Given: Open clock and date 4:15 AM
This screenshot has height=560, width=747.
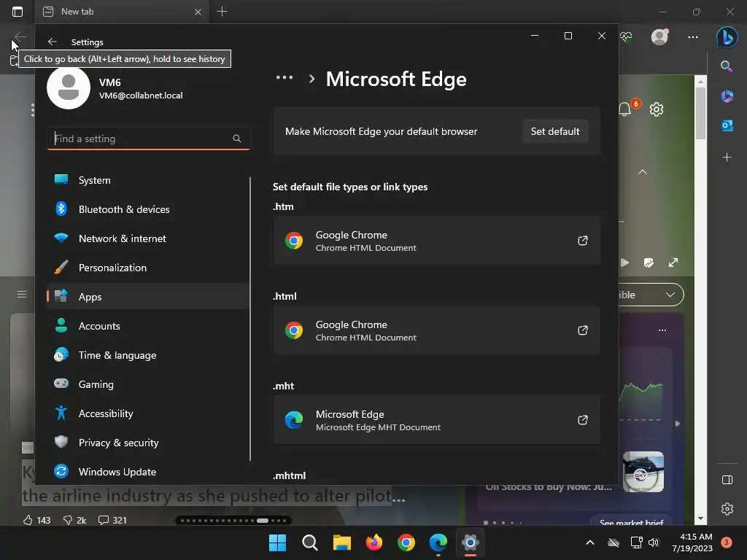Looking at the screenshot, I should click(x=692, y=542).
